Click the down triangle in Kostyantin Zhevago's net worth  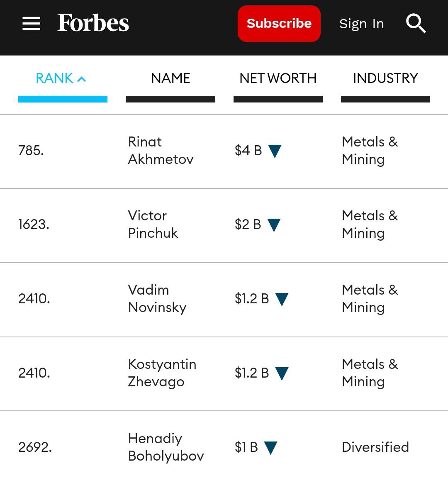(282, 373)
